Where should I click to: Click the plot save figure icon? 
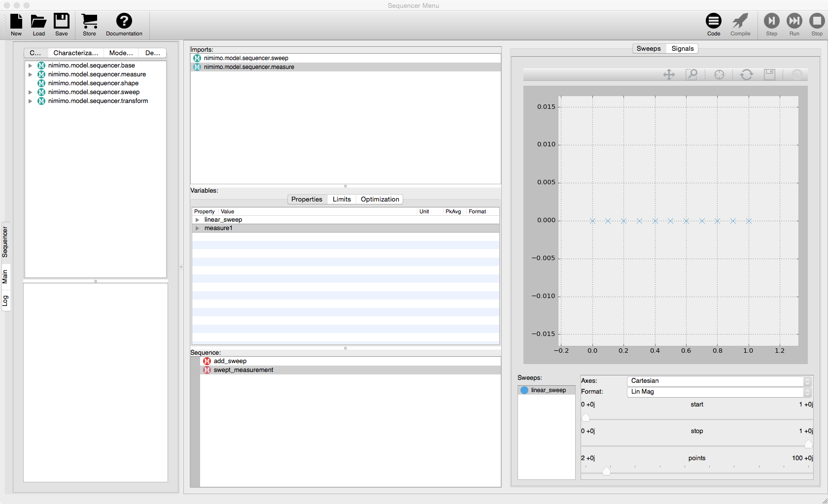[x=769, y=74]
